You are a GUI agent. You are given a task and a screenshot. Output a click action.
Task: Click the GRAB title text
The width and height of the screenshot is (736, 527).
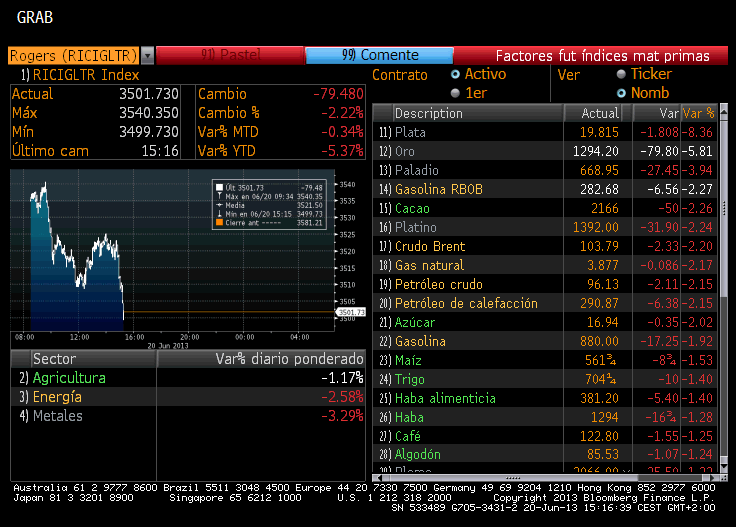click(35, 17)
